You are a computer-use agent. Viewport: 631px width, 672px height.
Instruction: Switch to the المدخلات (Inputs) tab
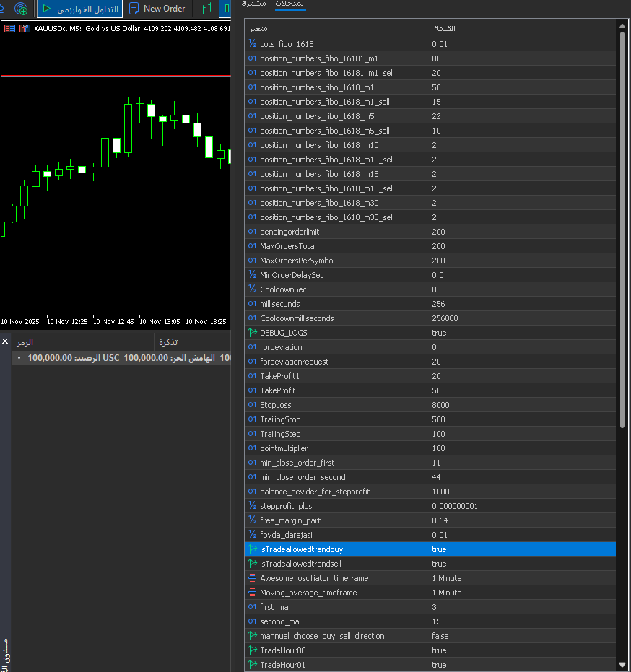pyautogui.click(x=290, y=4)
